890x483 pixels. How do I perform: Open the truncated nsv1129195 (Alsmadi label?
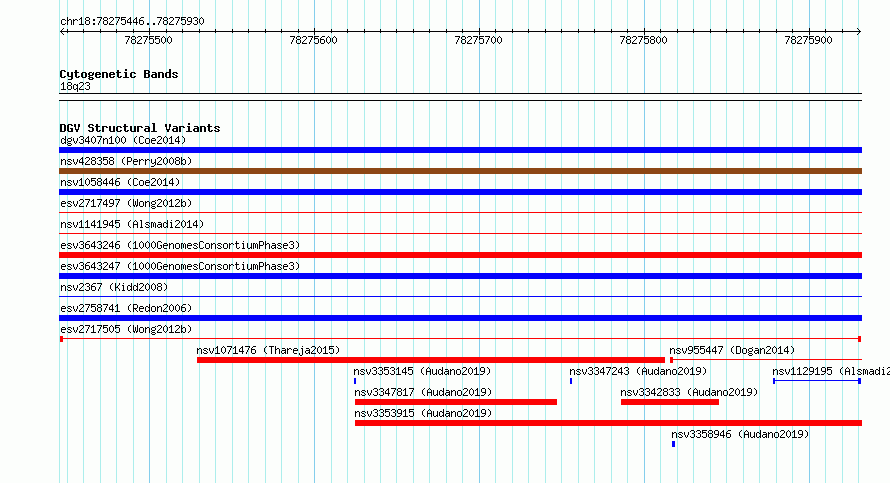click(830, 371)
